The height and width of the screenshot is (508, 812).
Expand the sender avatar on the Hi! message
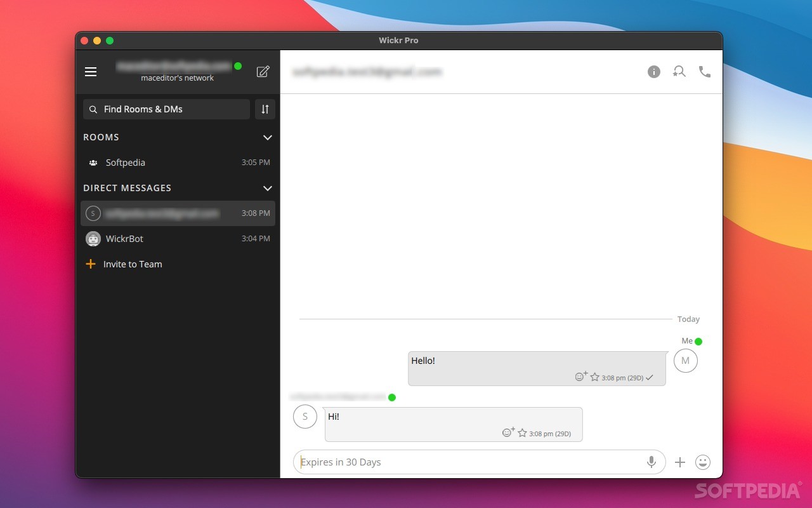(305, 416)
